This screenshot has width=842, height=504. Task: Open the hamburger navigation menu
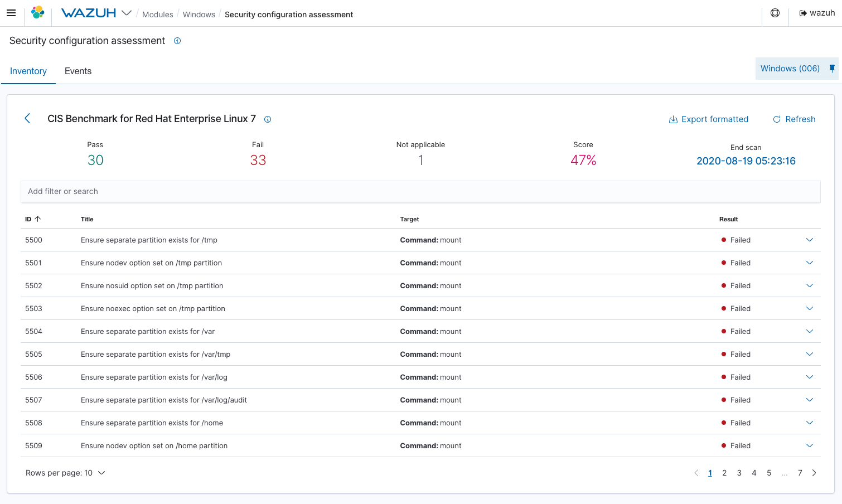11,13
